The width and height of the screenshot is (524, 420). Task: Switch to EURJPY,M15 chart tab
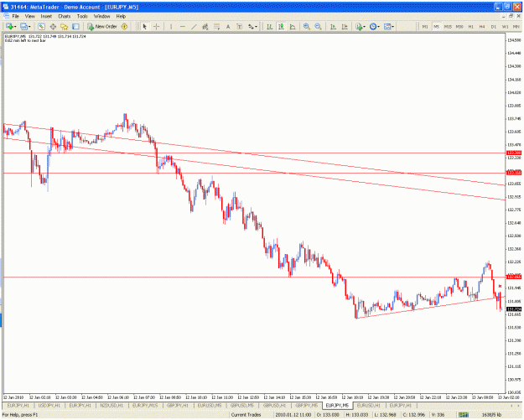click(145, 405)
